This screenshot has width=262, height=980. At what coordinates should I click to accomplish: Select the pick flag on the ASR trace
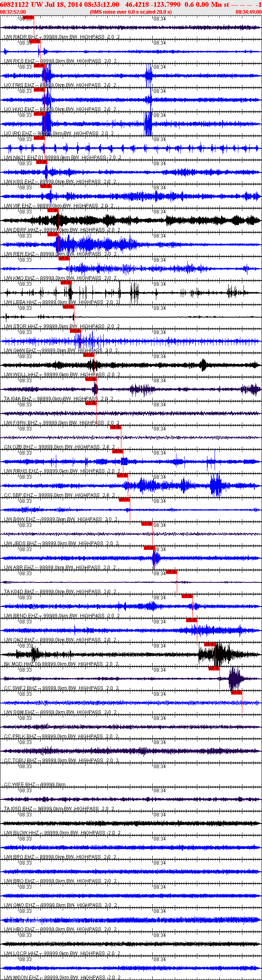click(x=149, y=548)
